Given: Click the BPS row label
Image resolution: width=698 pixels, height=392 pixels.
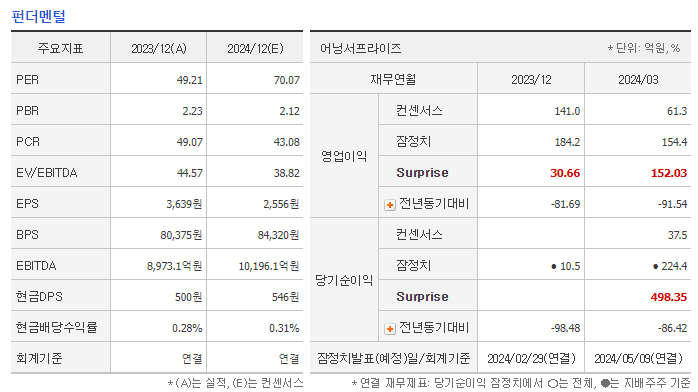Looking at the screenshot, I should pyautogui.click(x=27, y=234).
